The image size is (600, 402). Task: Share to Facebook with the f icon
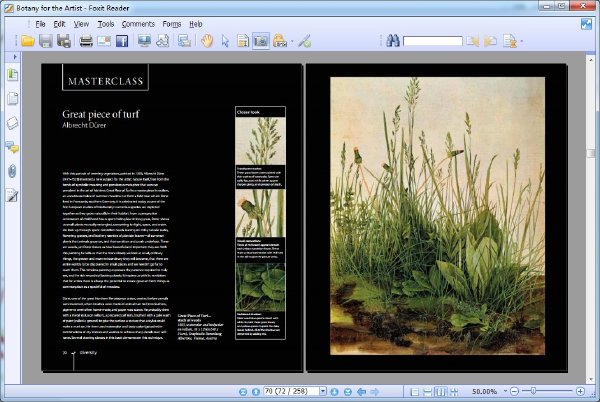[122, 41]
